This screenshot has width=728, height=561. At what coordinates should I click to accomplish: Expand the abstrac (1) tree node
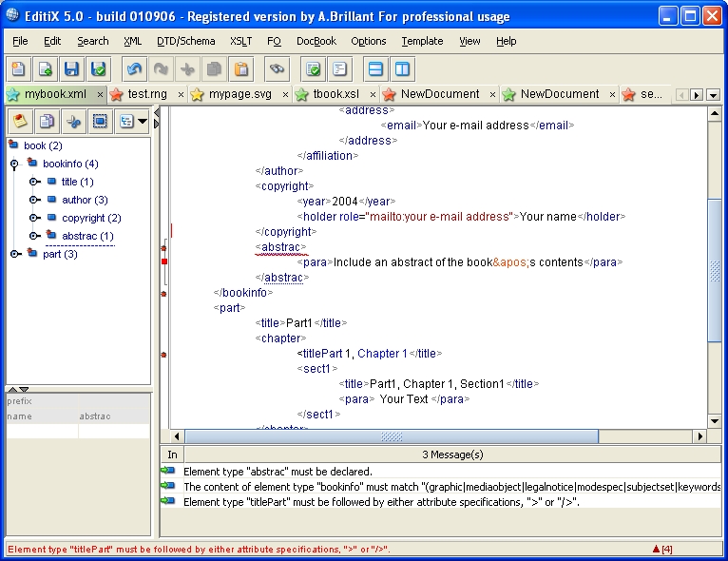pos(34,236)
